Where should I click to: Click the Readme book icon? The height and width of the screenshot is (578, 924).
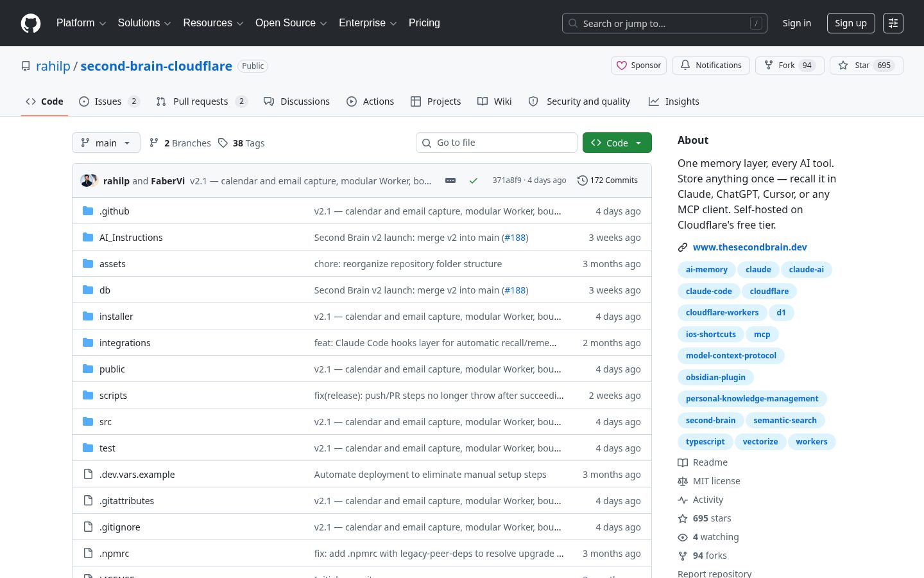(683, 462)
